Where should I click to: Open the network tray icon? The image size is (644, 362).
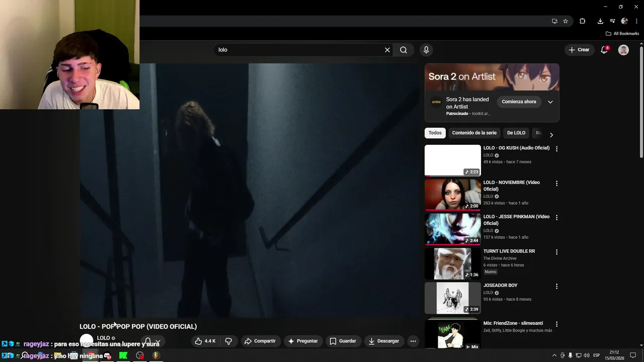(x=579, y=355)
